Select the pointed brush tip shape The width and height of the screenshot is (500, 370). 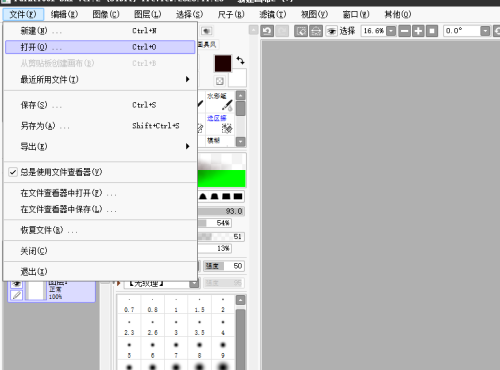[203, 196]
